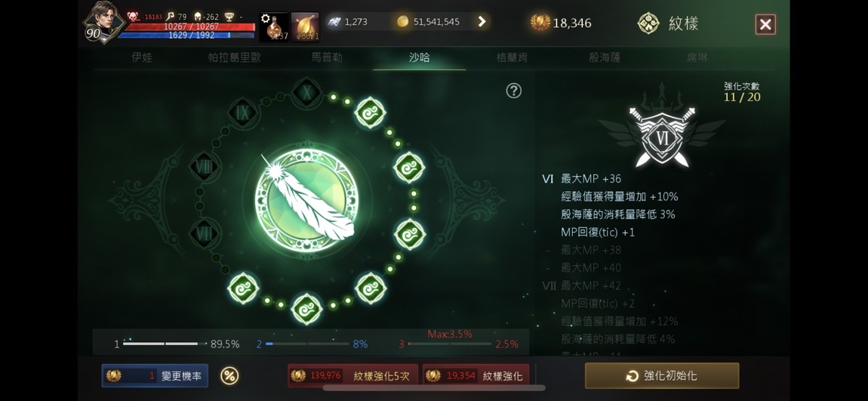The image size is (868, 401).
Task: Click the 變更機率 button
Action: point(155,376)
